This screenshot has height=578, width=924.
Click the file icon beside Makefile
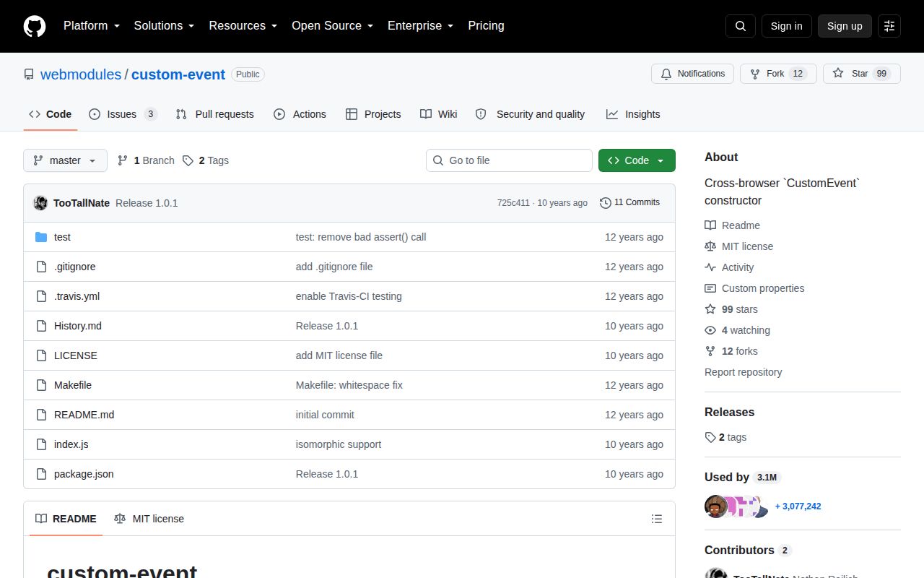click(x=41, y=385)
